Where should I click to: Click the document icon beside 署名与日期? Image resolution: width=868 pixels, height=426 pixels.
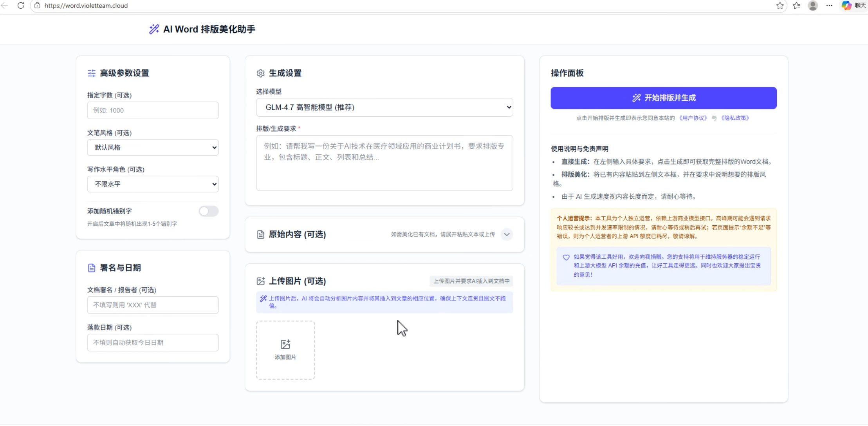(x=92, y=268)
